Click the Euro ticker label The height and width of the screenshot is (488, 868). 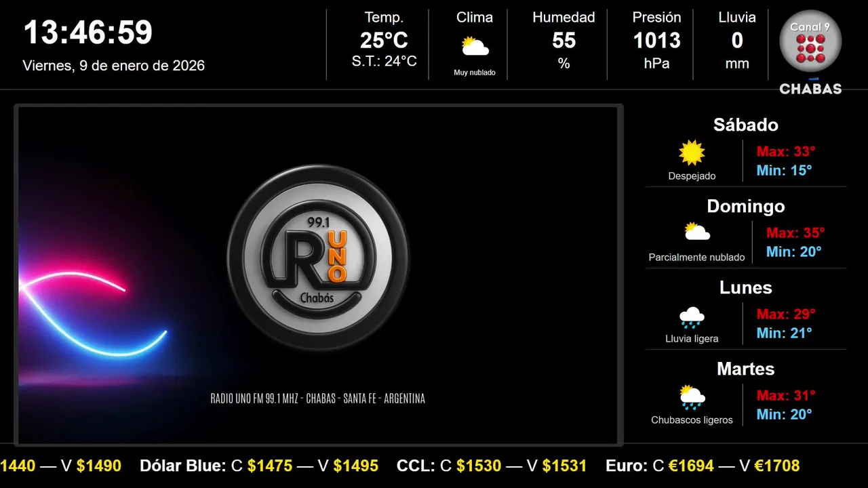pyautogui.click(x=627, y=466)
